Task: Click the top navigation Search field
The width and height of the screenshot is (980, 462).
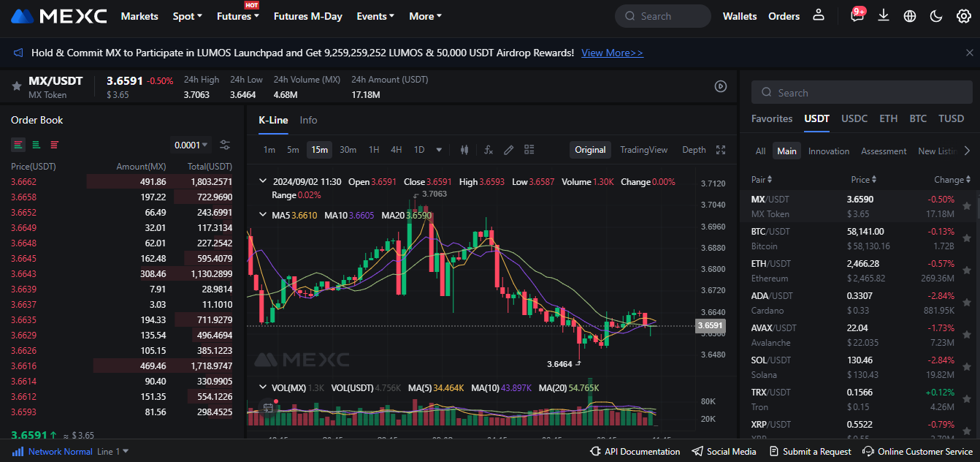Action: (x=663, y=16)
